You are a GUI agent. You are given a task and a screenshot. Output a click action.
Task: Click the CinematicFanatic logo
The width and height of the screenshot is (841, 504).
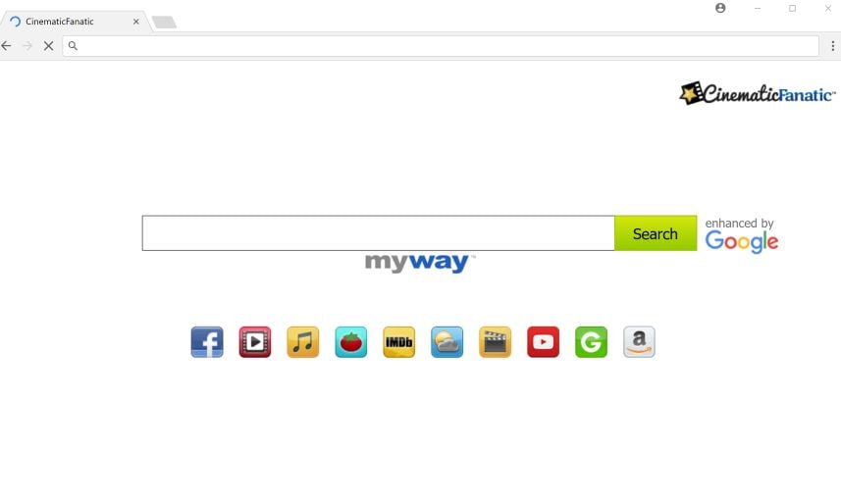pos(758,93)
